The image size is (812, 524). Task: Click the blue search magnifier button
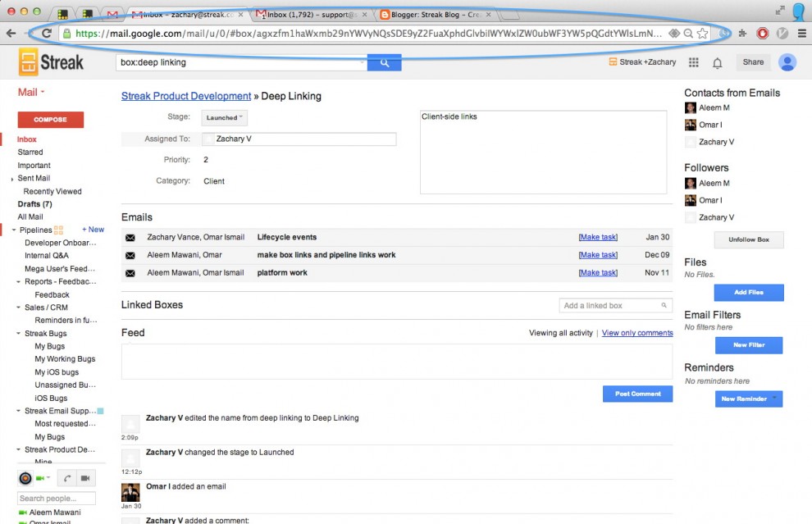[384, 62]
